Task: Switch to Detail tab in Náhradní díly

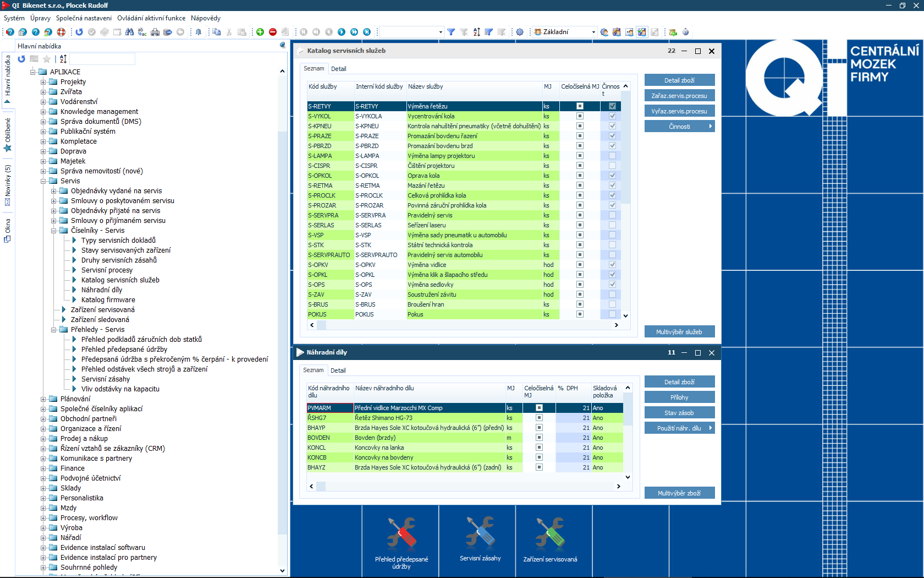Action: coord(338,370)
